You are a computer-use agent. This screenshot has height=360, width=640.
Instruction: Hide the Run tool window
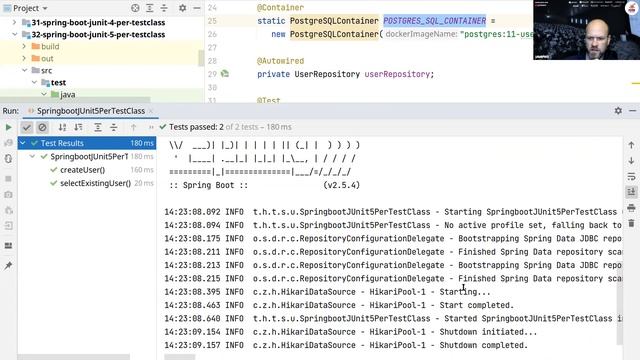pyautogui.click(x=632, y=111)
